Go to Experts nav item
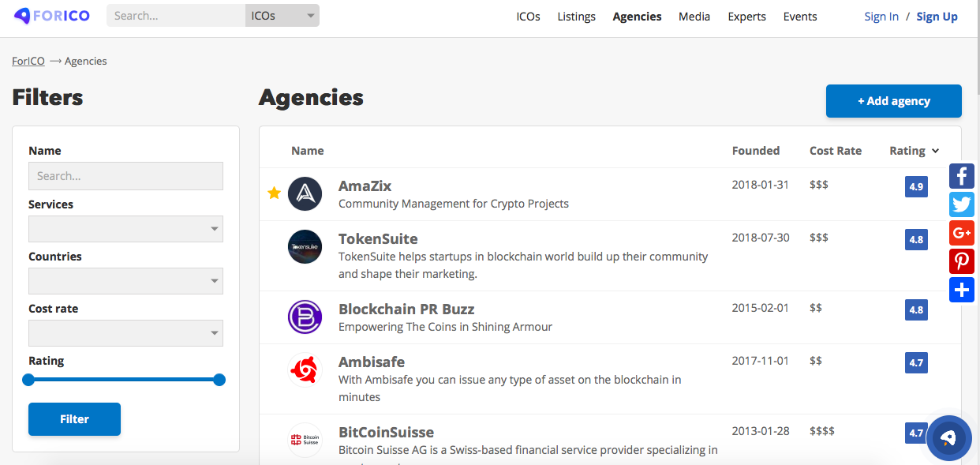This screenshot has width=980, height=465. click(x=746, y=17)
